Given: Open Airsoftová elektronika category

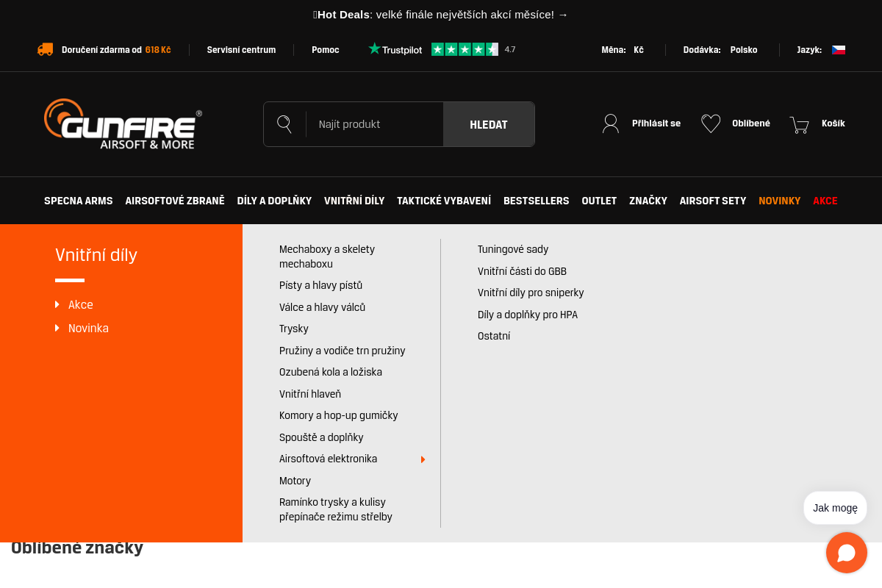Looking at the screenshot, I should (329, 459).
